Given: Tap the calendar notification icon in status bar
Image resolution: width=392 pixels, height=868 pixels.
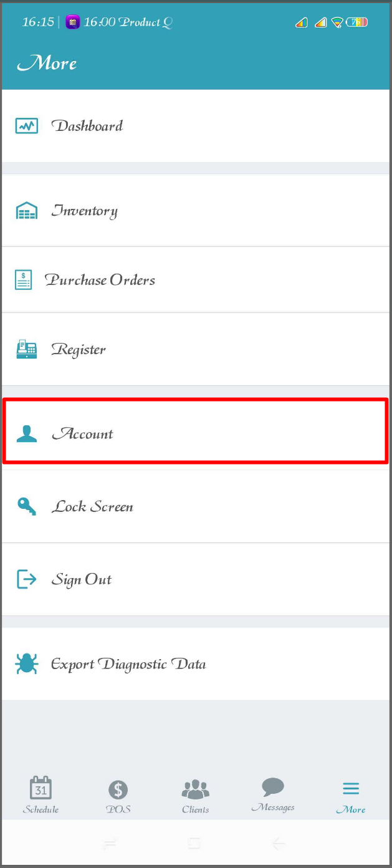Looking at the screenshot, I should click(73, 22).
